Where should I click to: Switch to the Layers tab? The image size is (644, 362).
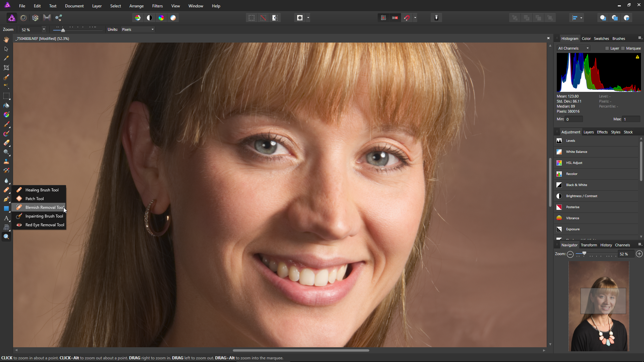(588, 132)
